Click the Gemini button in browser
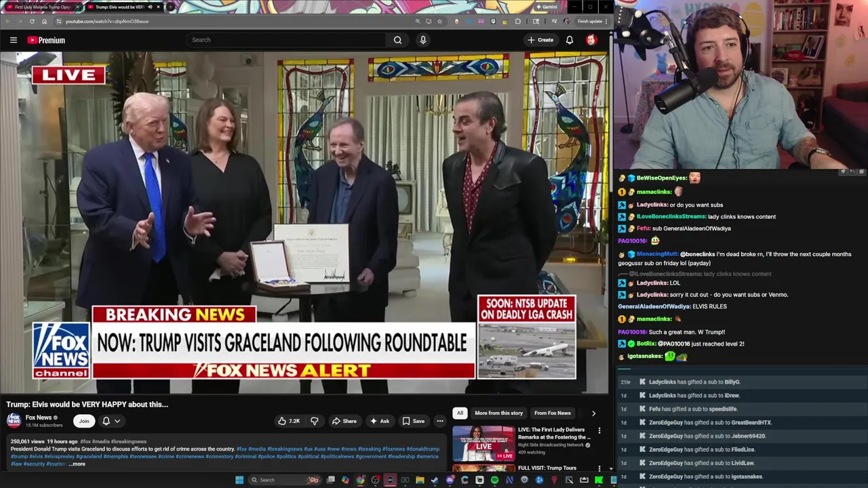868x488 pixels. (547, 7)
